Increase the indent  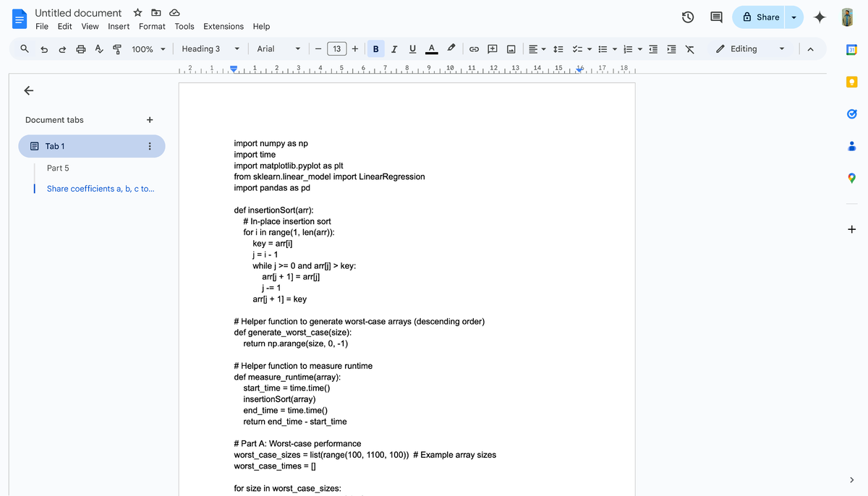(x=671, y=49)
